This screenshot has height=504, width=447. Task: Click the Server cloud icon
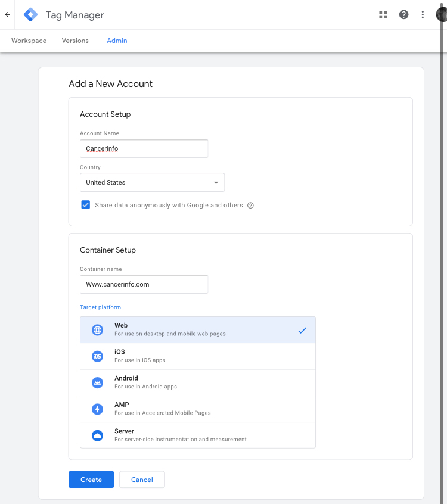pos(97,435)
